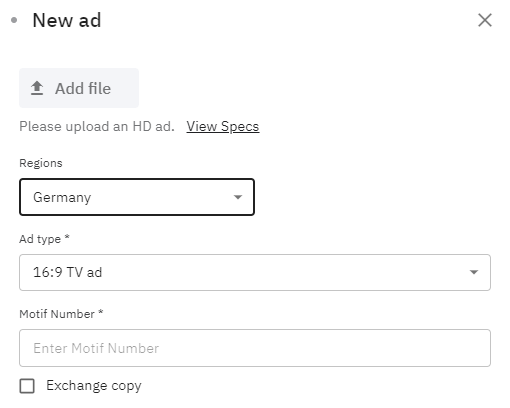The width and height of the screenshot is (510, 408).
Task: Click the 'Please upload an HD ad' text
Action: pyautogui.click(x=97, y=127)
